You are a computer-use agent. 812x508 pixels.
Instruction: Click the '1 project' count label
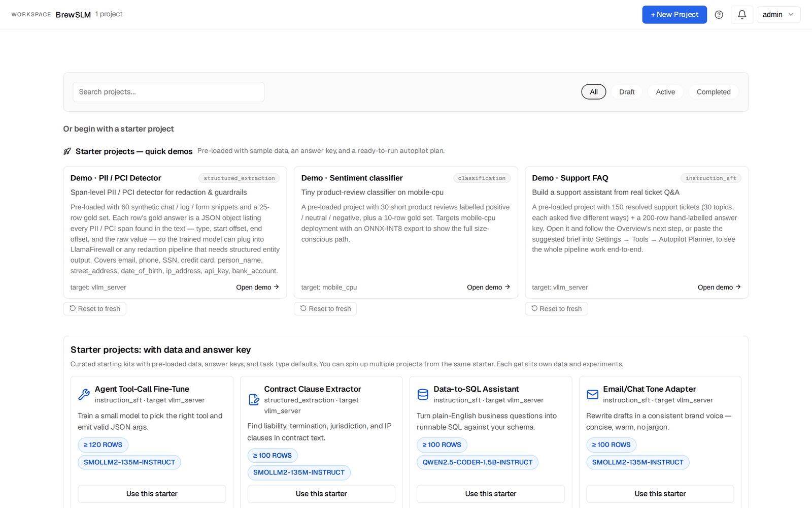[109, 14]
